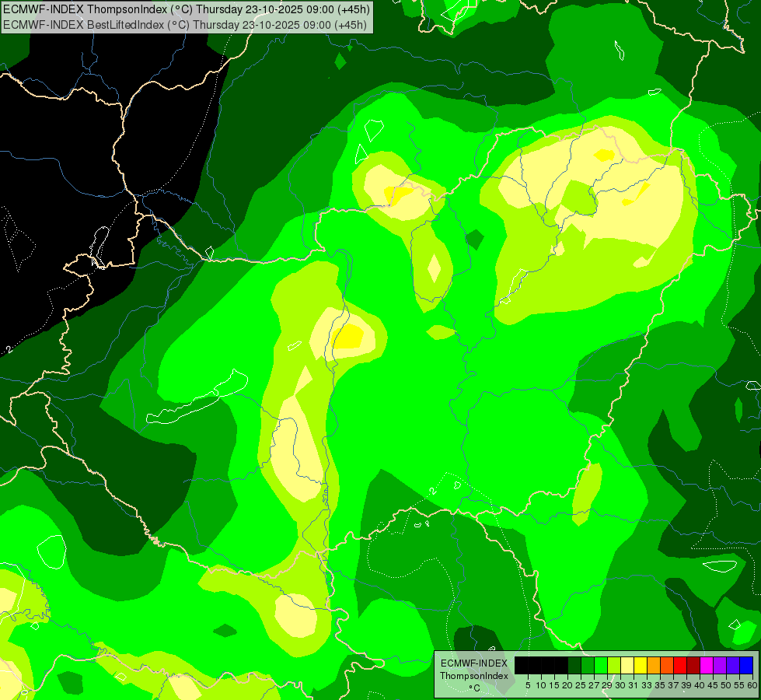Click legend tick value 27
This screenshot has width=761, height=700.
click(595, 685)
